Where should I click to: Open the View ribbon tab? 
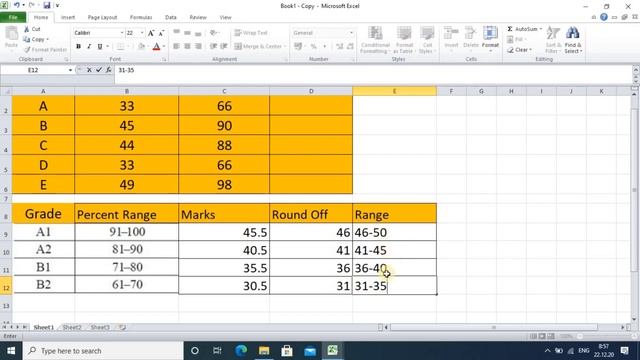(225, 17)
